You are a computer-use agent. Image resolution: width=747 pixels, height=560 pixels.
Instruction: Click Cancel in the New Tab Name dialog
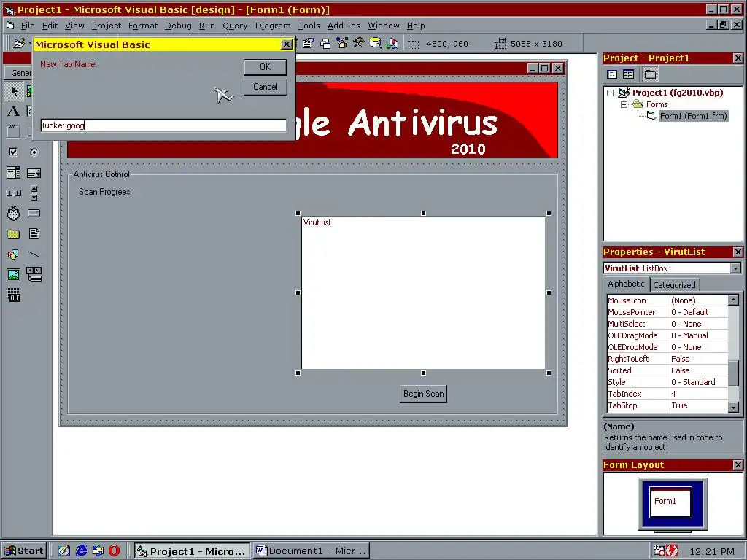(266, 87)
